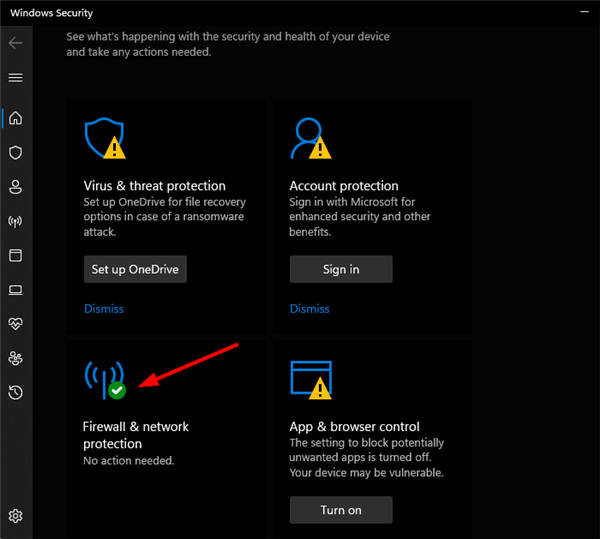The width and height of the screenshot is (600, 539).
Task: Click the 'No action needed.' status text
Action: click(129, 461)
